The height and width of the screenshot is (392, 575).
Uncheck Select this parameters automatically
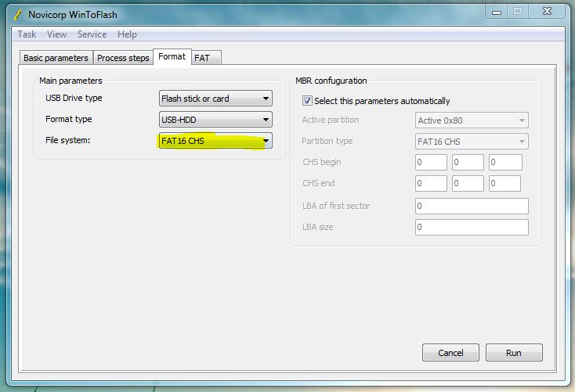click(x=307, y=101)
